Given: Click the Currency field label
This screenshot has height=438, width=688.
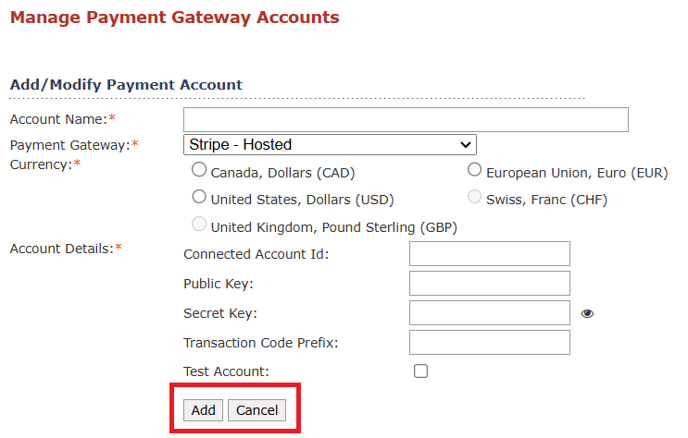Looking at the screenshot, I should [41, 165].
